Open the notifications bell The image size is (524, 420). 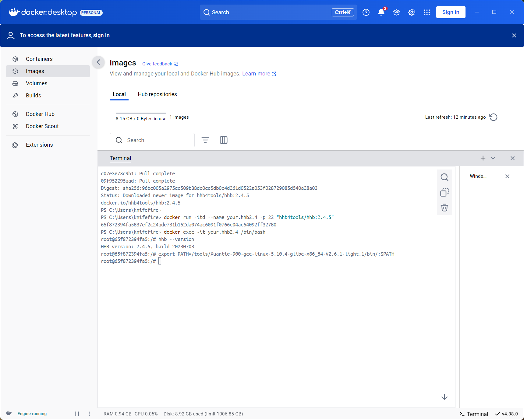[x=381, y=12]
